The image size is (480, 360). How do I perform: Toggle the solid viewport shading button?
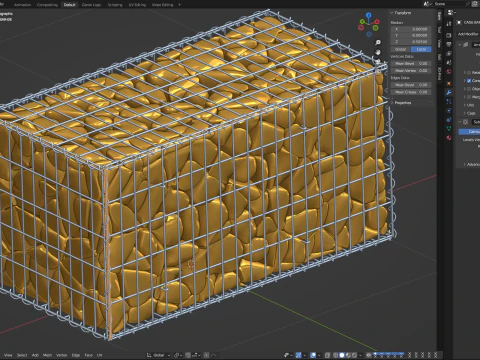pos(342,355)
